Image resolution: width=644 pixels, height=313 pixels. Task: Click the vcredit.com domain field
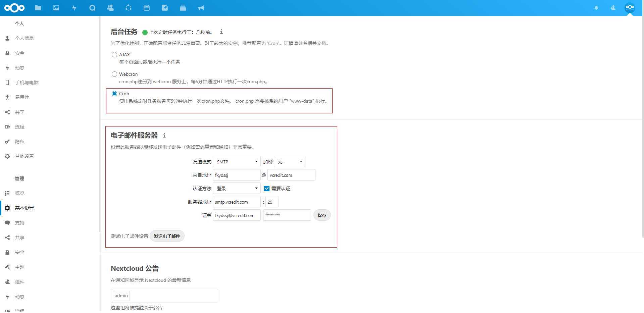291,175
